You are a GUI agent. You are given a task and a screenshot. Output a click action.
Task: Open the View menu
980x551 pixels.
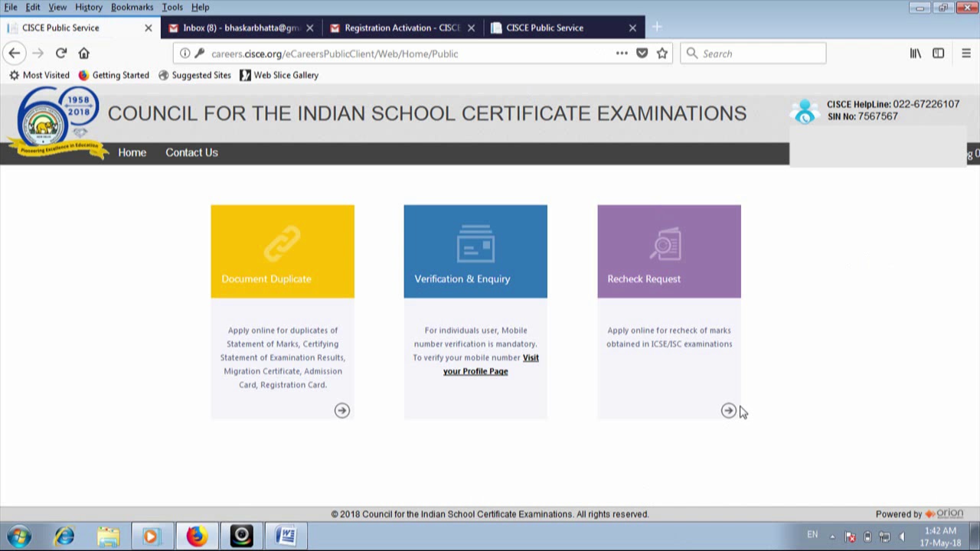coord(57,7)
